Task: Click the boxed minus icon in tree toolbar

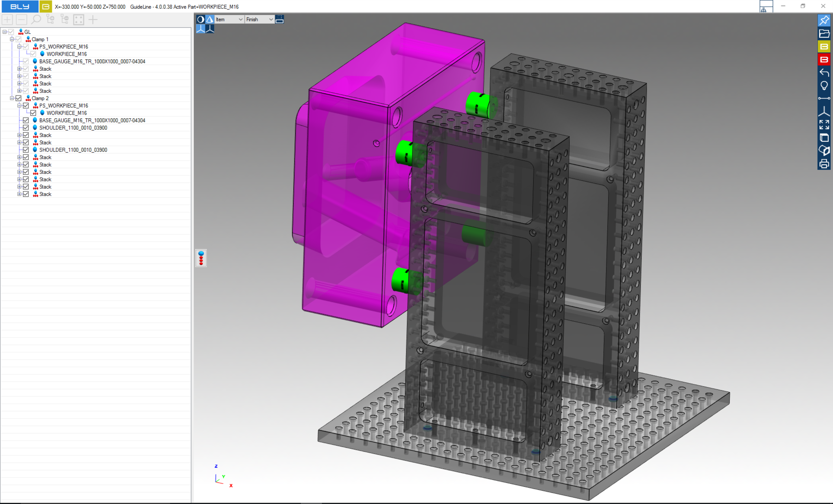Action: 22,20
